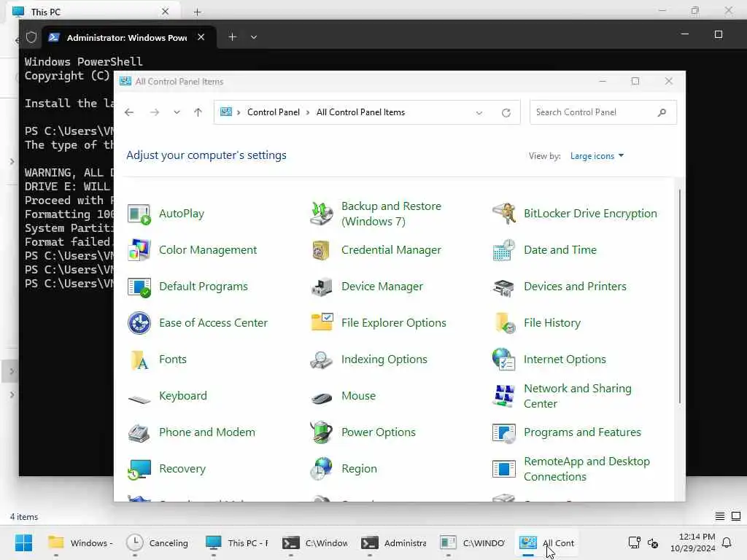The height and width of the screenshot is (560, 747).
Task: Switch to C:\Window command prompt taskbar item
Action: [314, 542]
